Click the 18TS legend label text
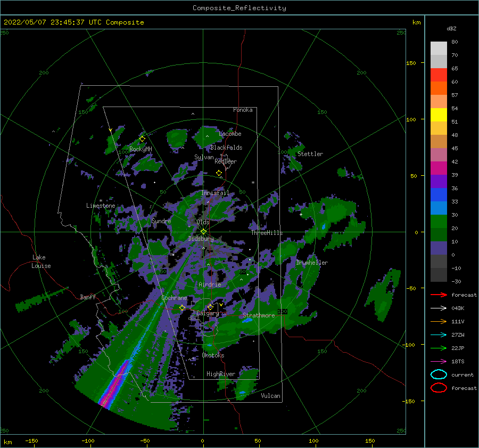Screen dimensions: 479x448 (458, 362)
